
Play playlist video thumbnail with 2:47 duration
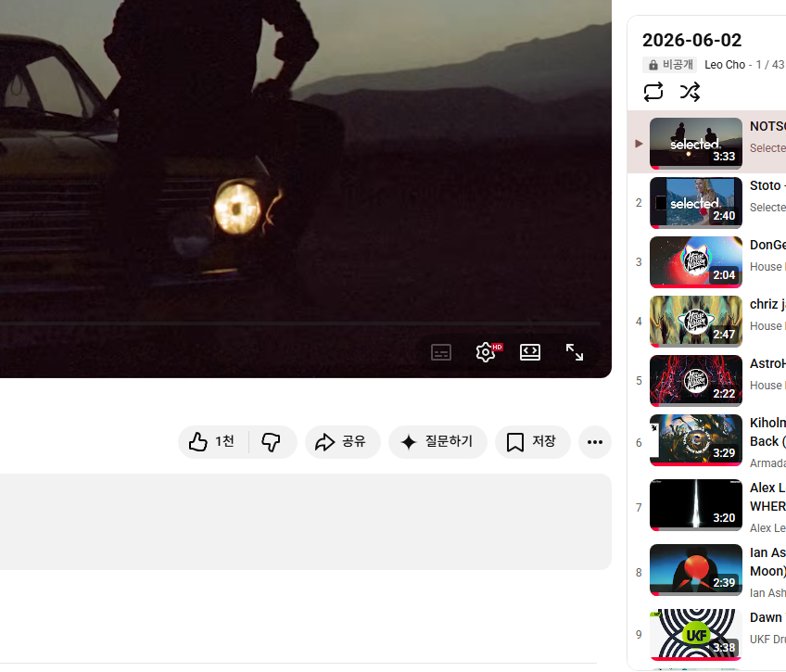(x=696, y=322)
